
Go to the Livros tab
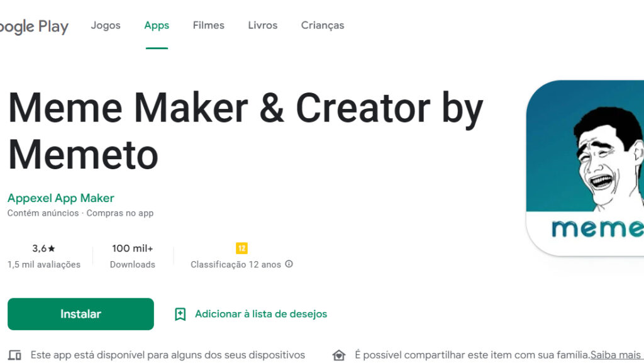point(262,26)
